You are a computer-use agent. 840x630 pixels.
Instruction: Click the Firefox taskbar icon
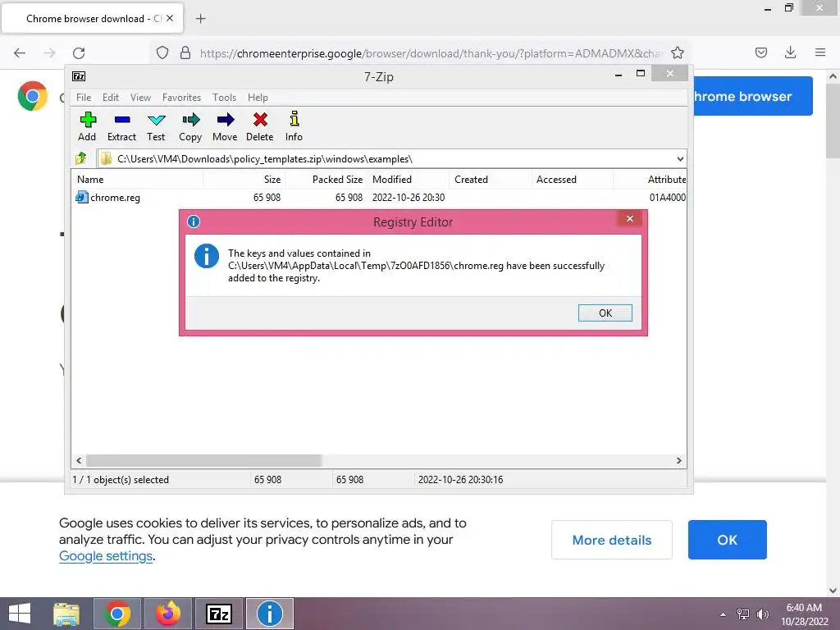[x=168, y=614]
